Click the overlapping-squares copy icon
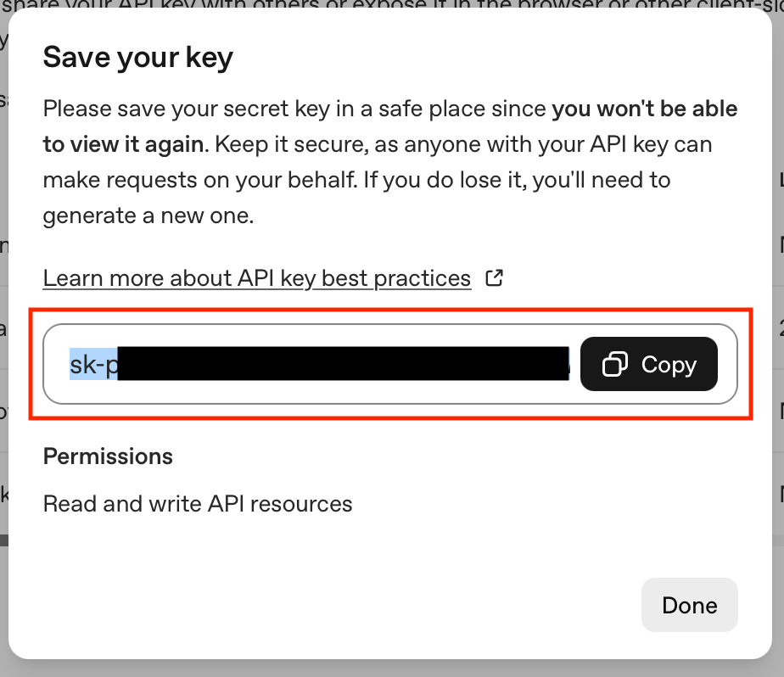The width and height of the screenshot is (784, 677). pyautogui.click(x=614, y=365)
